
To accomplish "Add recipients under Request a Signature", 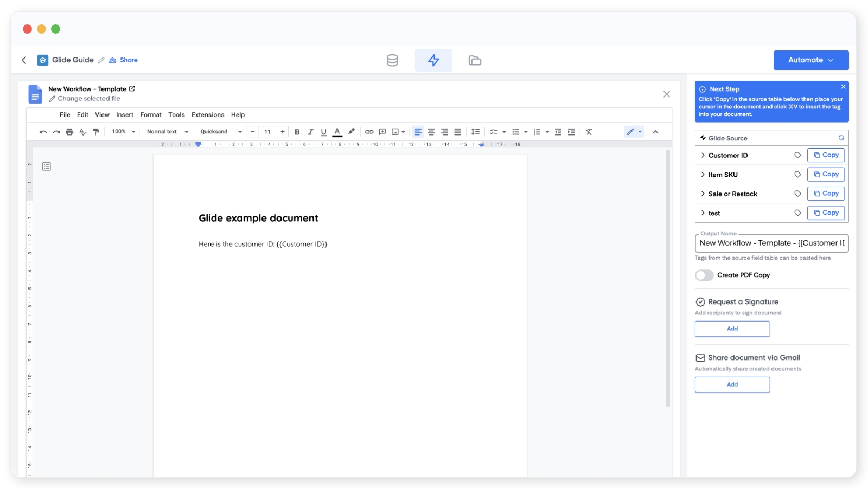I will pos(732,329).
